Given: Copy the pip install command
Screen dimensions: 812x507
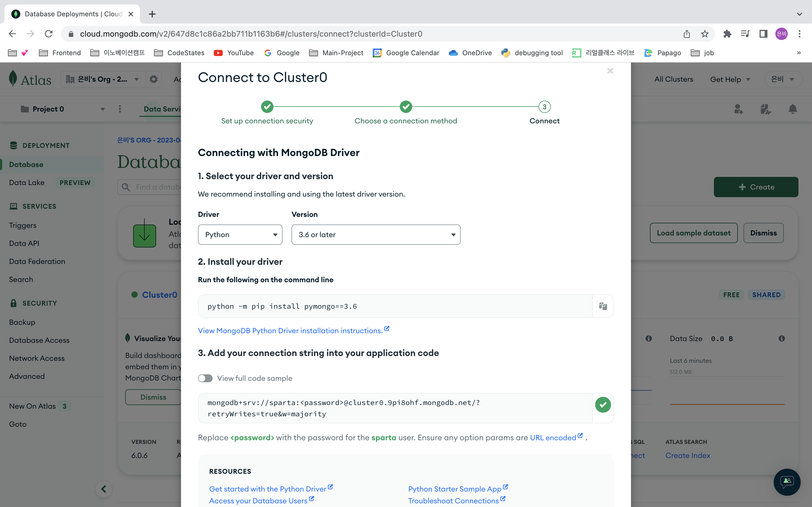Looking at the screenshot, I should pos(603,306).
